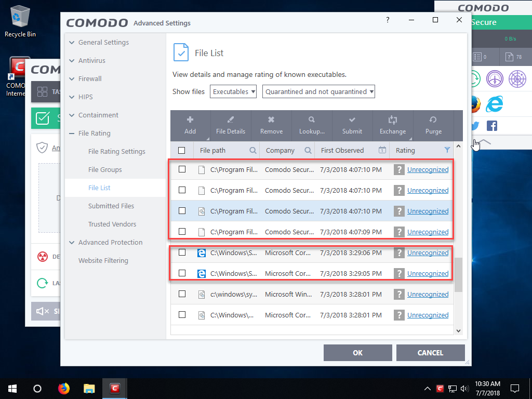Open the Quarantined and not quarantined dropdown

tap(318, 91)
